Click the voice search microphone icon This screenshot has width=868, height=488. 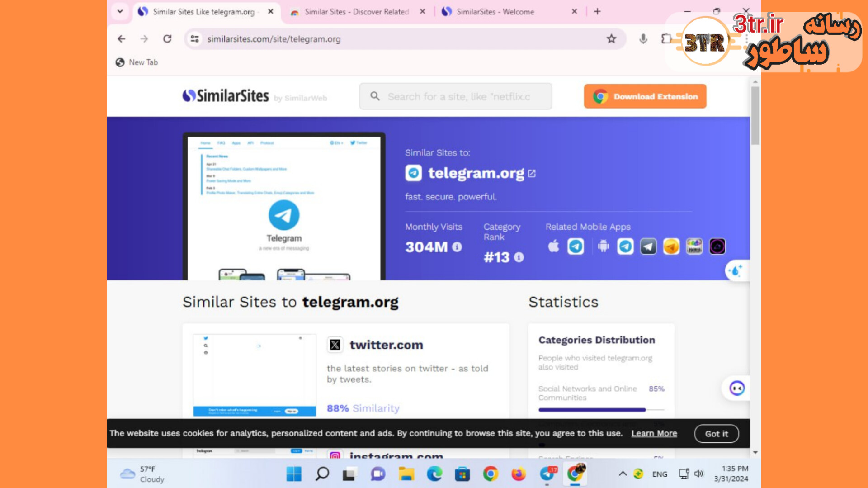point(643,39)
